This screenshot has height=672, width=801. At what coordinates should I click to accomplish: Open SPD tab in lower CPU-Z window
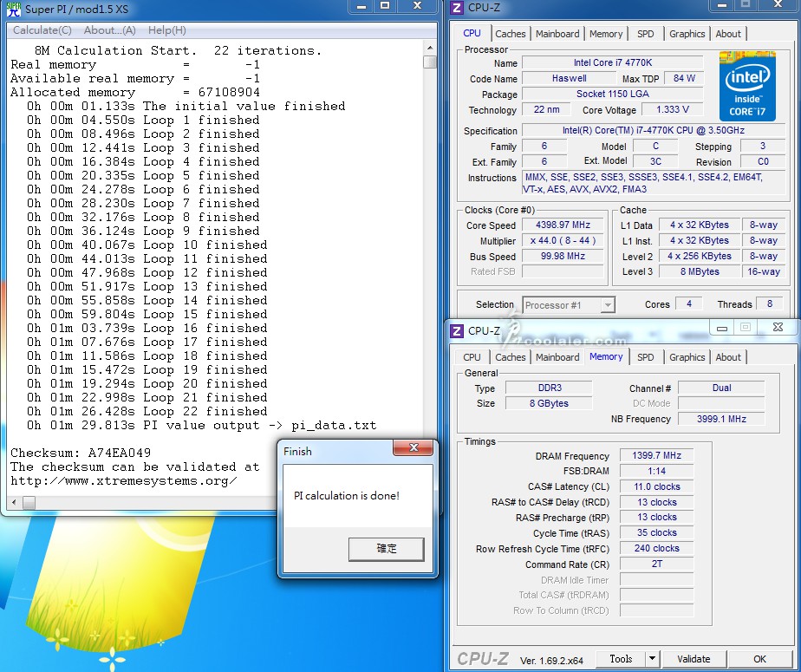(x=646, y=357)
